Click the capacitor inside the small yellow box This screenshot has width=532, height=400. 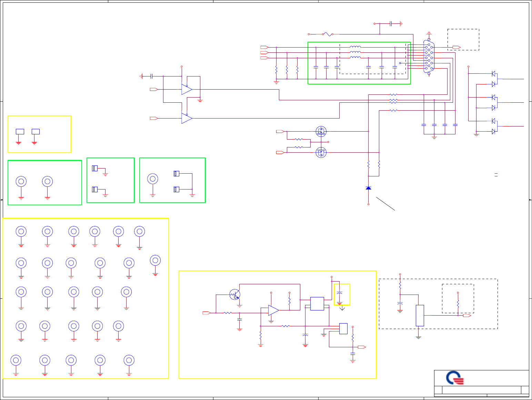[x=339, y=293]
